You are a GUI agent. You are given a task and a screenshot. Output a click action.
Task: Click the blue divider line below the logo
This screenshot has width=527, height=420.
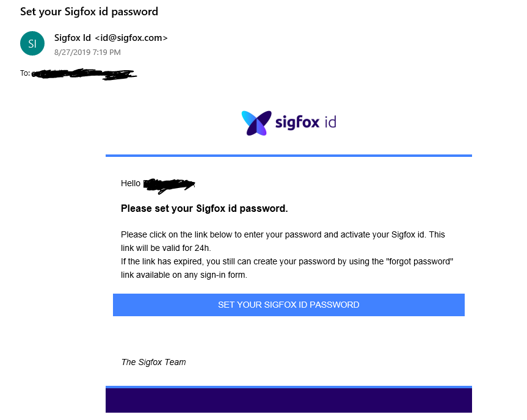click(288, 156)
